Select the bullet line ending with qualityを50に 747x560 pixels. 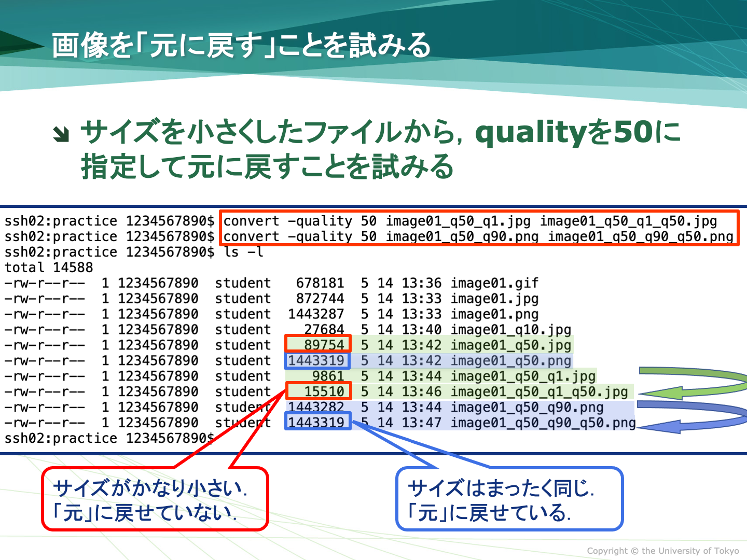381,132
